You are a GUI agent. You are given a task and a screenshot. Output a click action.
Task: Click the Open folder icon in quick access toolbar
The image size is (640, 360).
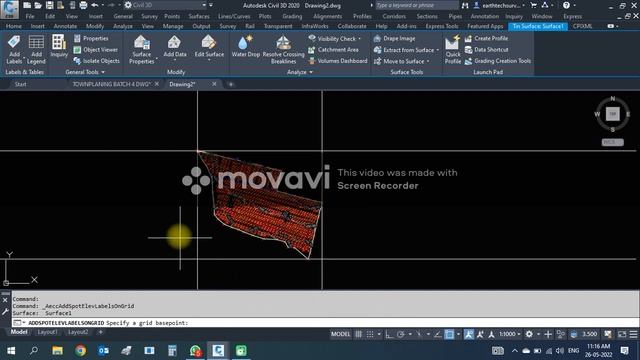click(38, 5)
